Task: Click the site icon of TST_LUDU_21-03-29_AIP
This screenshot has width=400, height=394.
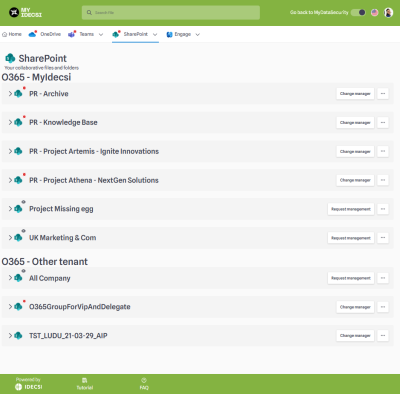Action: [18, 335]
